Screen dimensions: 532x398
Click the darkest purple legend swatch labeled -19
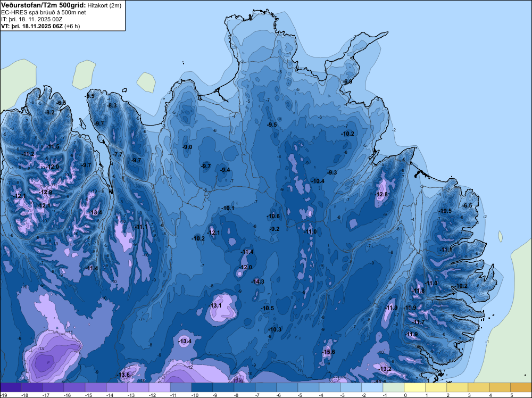tap(10, 387)
